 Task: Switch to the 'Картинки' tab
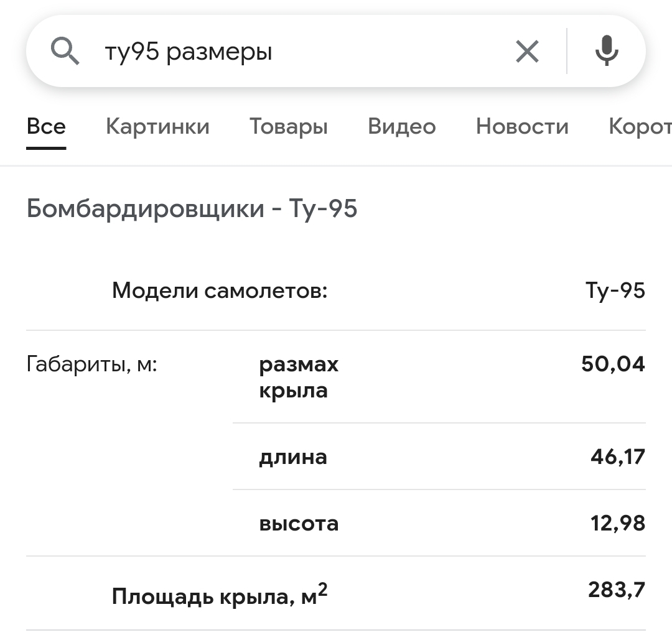(157, 126)
